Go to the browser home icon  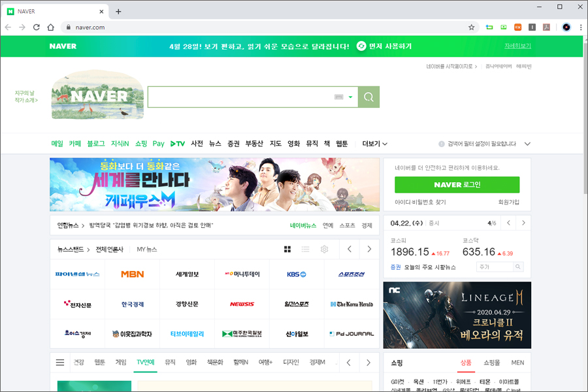50,27
